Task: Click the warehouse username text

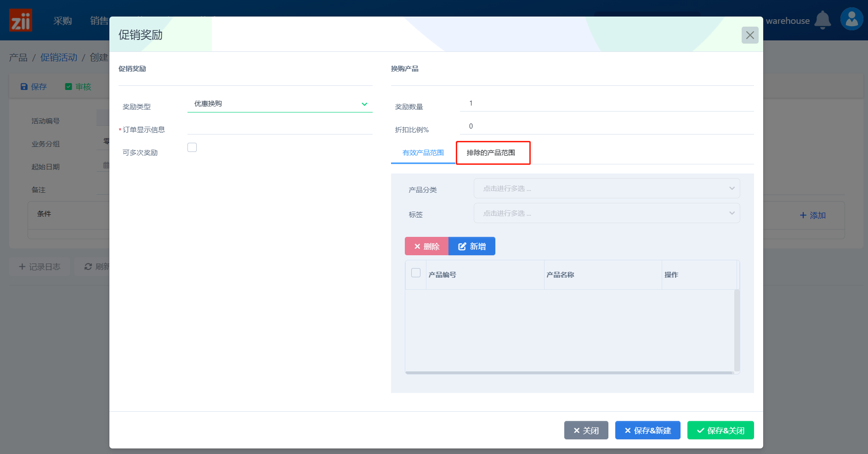Action: pos(788,21)
